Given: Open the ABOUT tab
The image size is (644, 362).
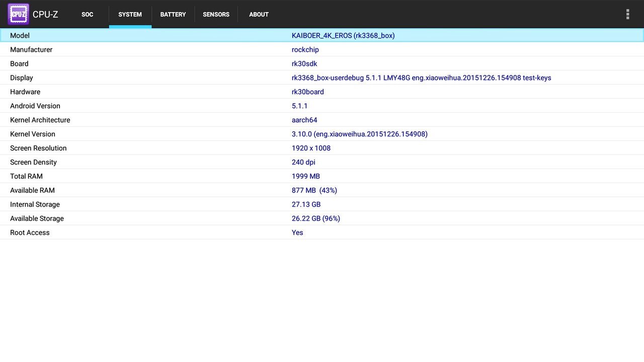Looking at the screenshot, I should [x=259, y=15].
